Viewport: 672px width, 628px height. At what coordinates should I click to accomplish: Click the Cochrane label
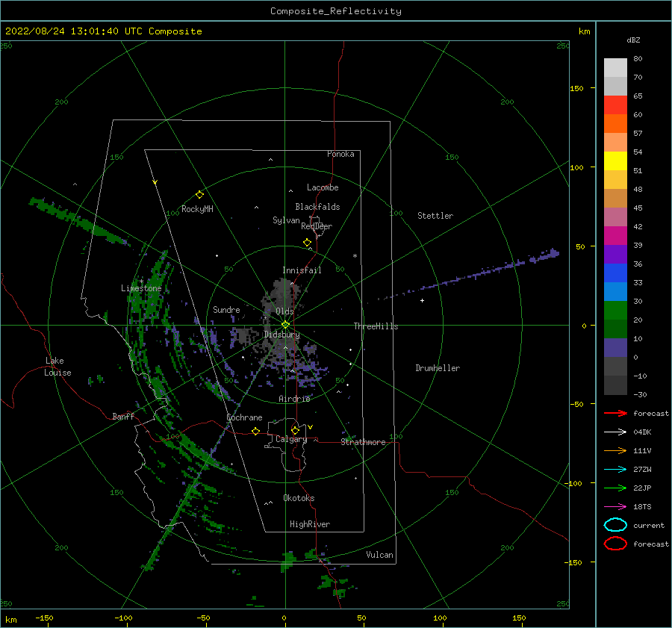(x=244, y=417)
